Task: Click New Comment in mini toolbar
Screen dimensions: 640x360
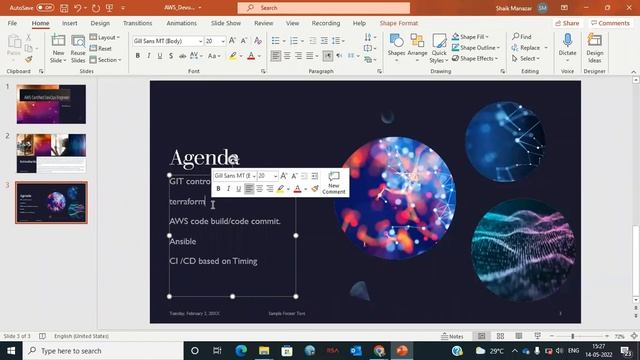Action: pos(334,182)
